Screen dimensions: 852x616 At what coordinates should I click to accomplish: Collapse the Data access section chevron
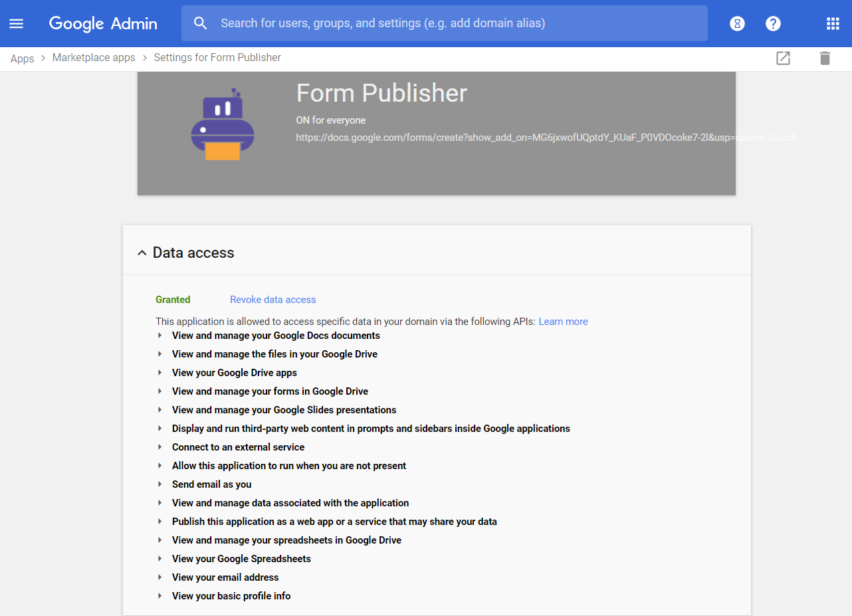coord(141,253)
